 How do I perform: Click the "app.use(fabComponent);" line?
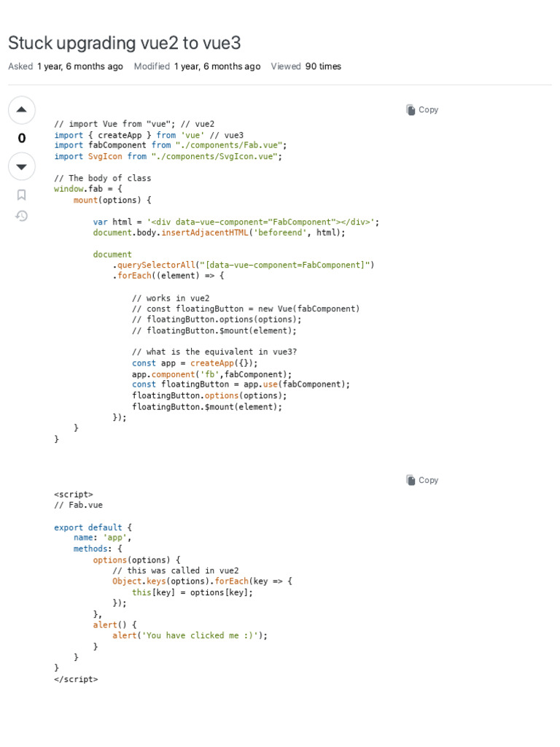241,384
